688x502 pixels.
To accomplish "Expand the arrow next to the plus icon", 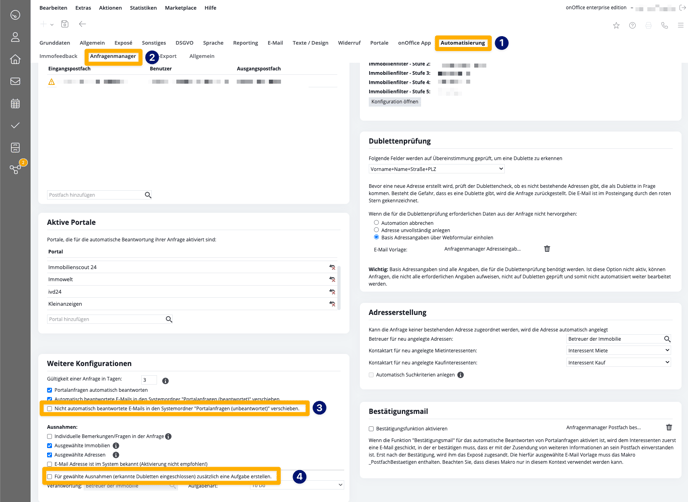I will 52,25.
